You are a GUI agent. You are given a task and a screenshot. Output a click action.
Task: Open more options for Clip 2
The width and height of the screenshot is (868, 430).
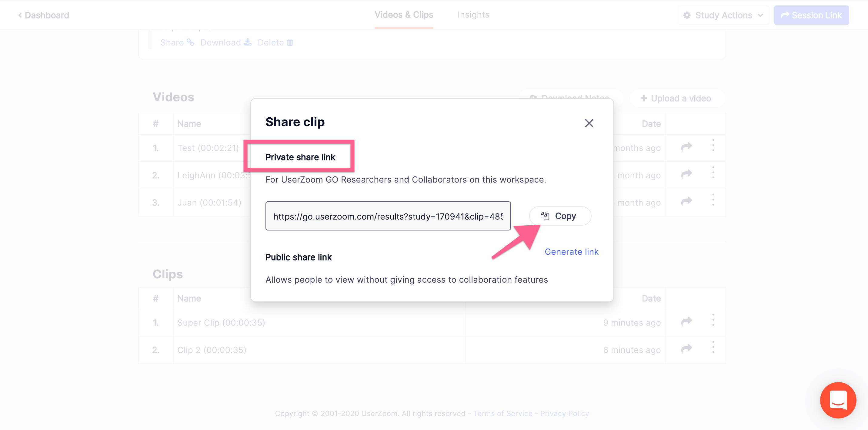tap(713, 347)
